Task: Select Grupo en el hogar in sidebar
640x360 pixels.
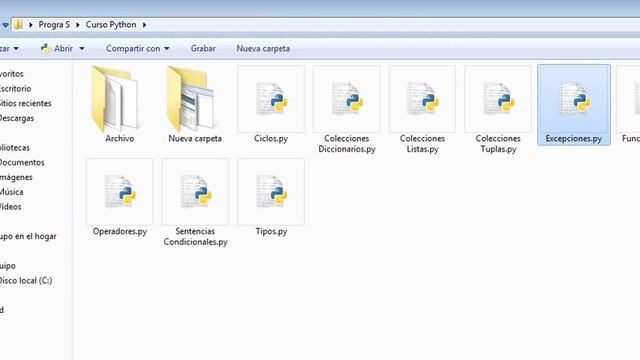Action: click(28, 236)
